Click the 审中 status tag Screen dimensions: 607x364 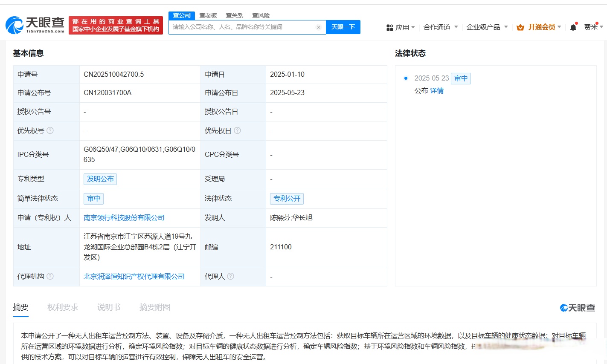[x=93, y=199]
